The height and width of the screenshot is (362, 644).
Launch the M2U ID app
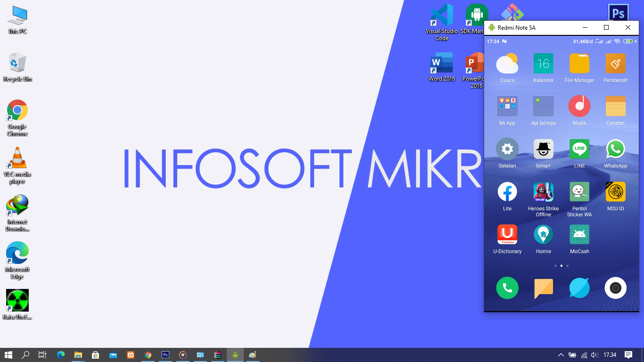point(615,192)
